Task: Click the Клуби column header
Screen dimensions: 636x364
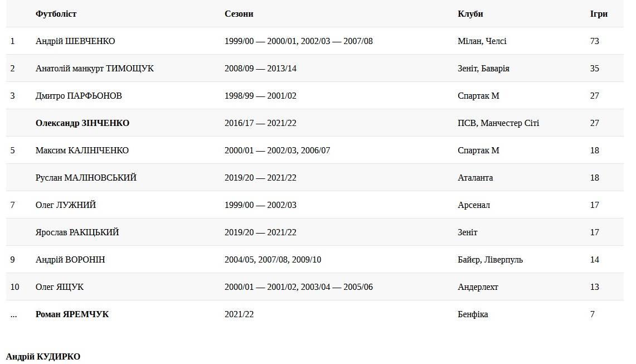Action: click(470, 14)
